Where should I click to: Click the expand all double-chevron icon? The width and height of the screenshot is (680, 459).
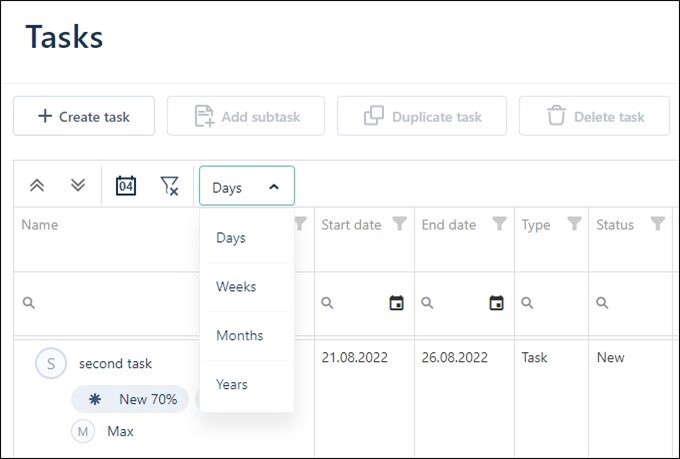click(x=78, y=186)
